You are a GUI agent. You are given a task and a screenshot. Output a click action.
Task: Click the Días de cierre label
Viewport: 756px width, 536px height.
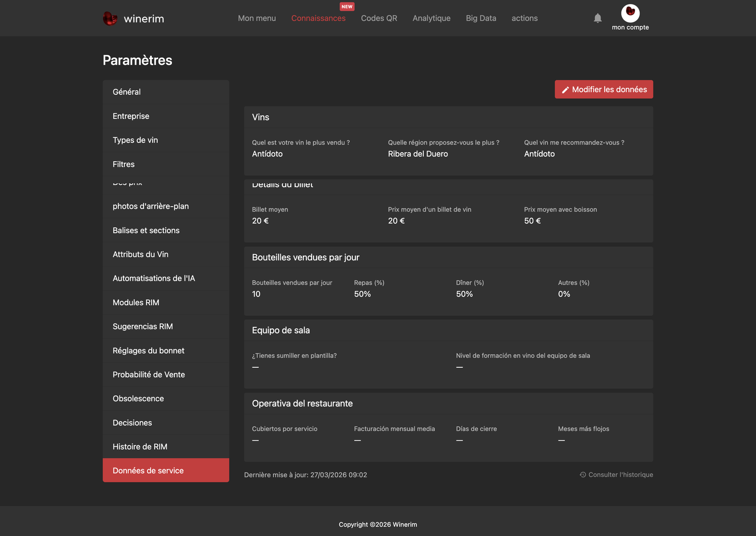tap(476, 429)
